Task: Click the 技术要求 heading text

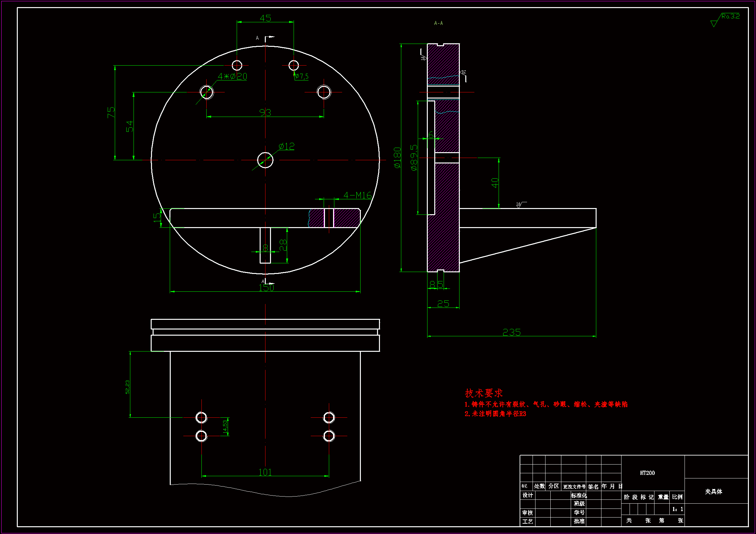Action: [483, 393]
